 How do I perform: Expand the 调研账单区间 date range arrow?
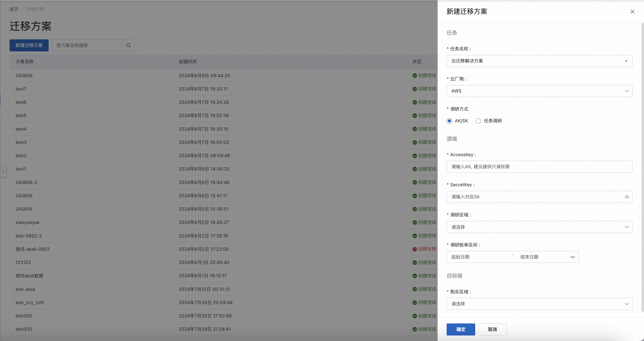573,257
